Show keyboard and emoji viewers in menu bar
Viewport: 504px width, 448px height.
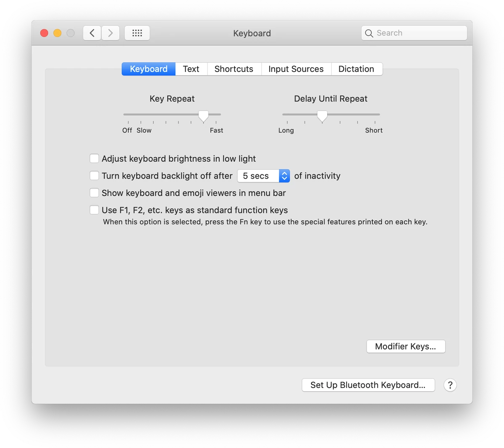[94, 192]
